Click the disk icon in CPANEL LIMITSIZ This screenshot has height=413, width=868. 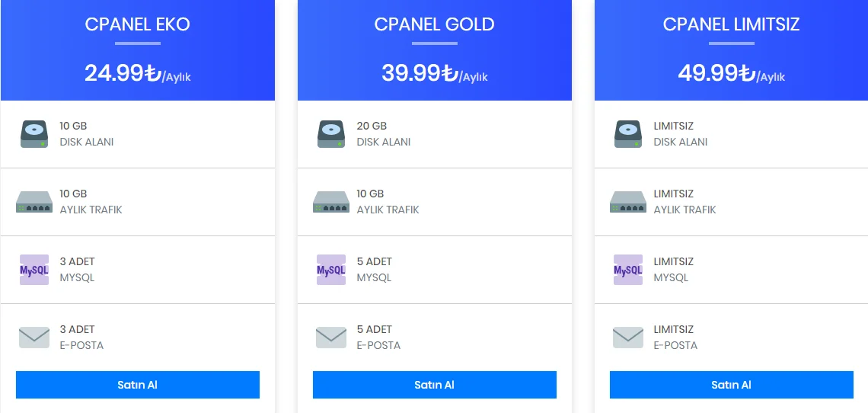pyautogui.click(x=628, y=134)
